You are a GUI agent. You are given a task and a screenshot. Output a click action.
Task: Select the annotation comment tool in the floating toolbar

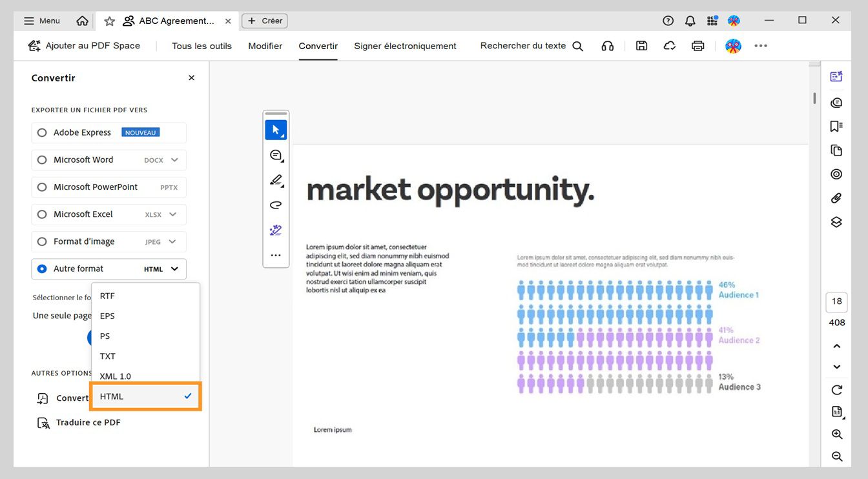(276, 155)
